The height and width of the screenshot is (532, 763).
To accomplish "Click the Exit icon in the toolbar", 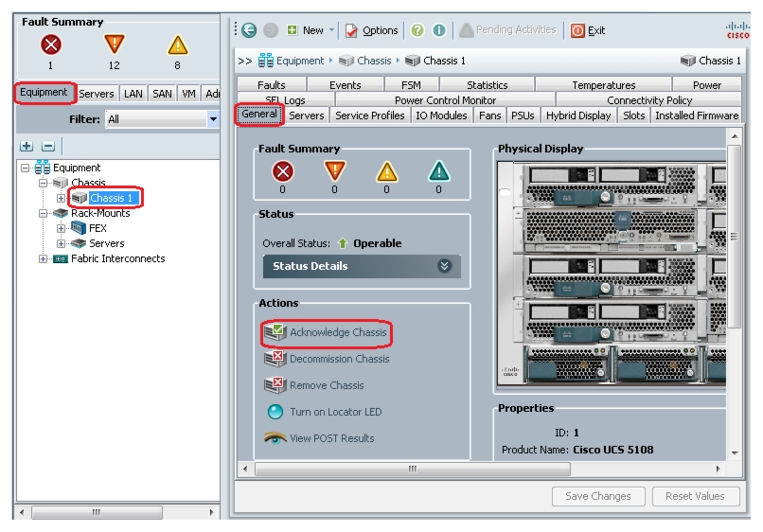I will point(577,30).
